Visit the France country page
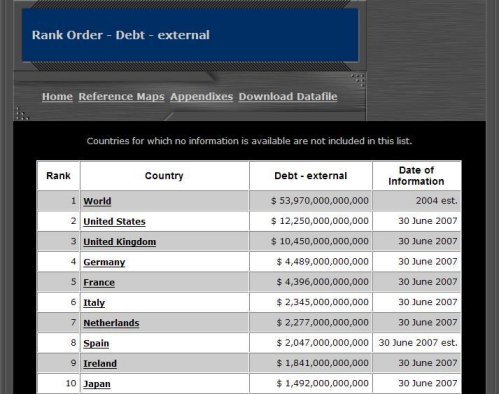Screen dimensions: 499x394 (99, 282)
